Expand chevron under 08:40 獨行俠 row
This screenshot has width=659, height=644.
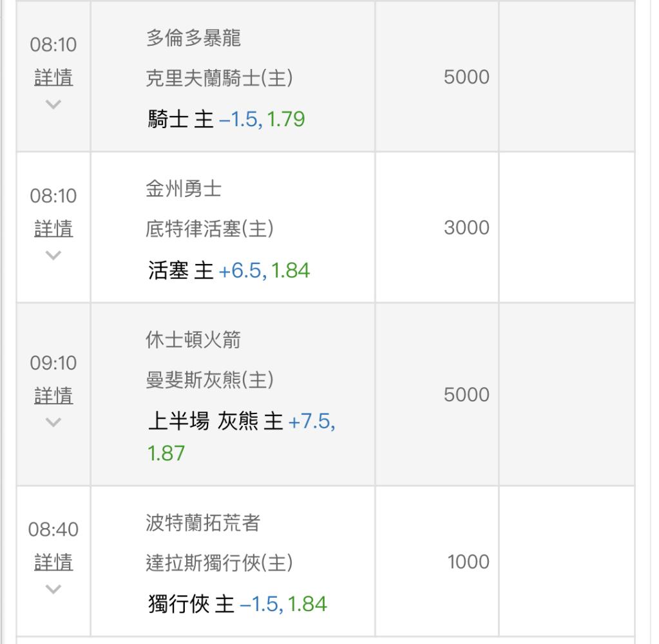coord(53,589)
